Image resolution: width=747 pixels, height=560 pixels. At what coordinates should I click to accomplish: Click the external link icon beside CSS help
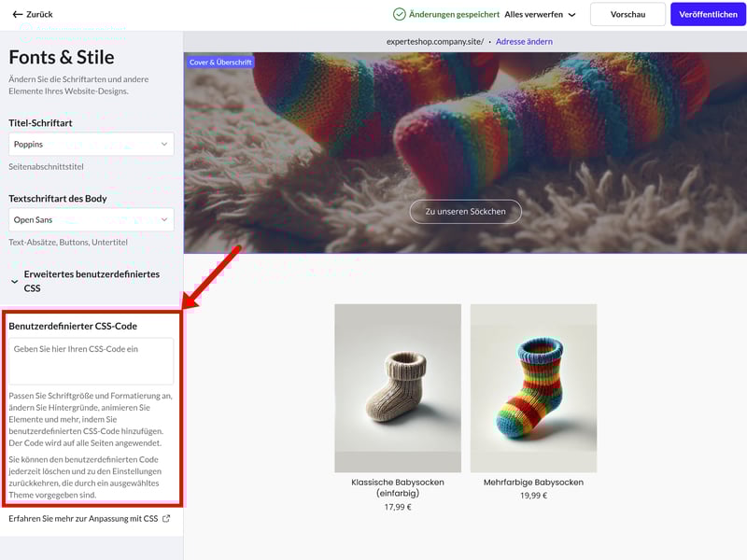click(166, 518)
